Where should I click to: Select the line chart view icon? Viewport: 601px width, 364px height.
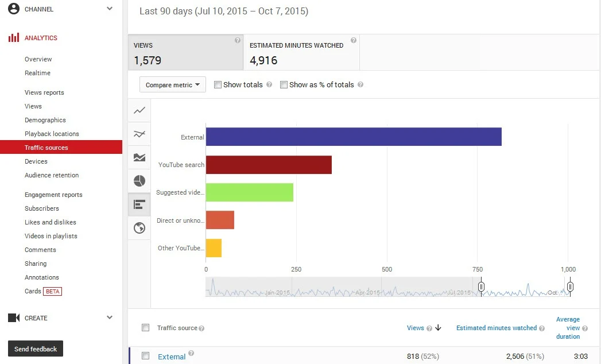[x=139, y=110]
